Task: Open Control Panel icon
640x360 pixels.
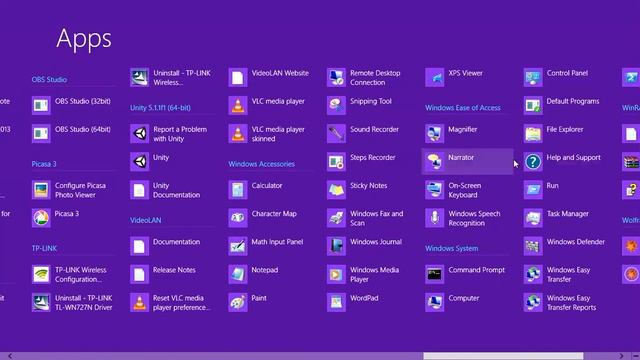Action: (533, 77)
